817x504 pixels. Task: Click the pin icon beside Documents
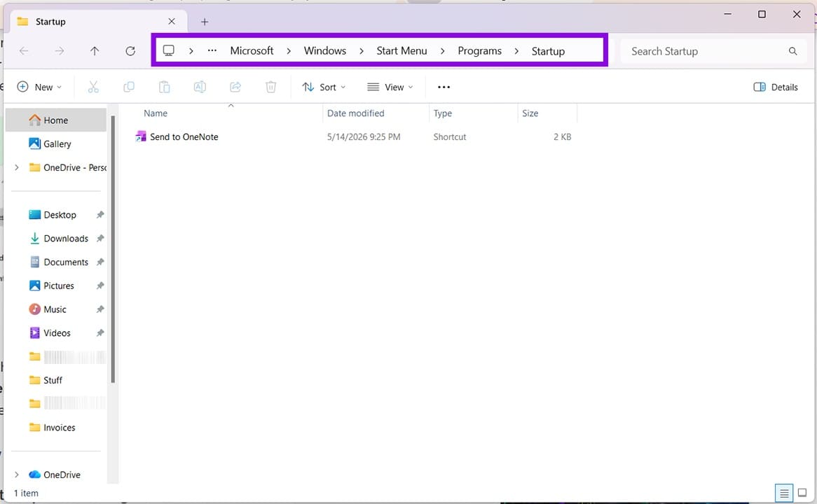tap(100, 262)
